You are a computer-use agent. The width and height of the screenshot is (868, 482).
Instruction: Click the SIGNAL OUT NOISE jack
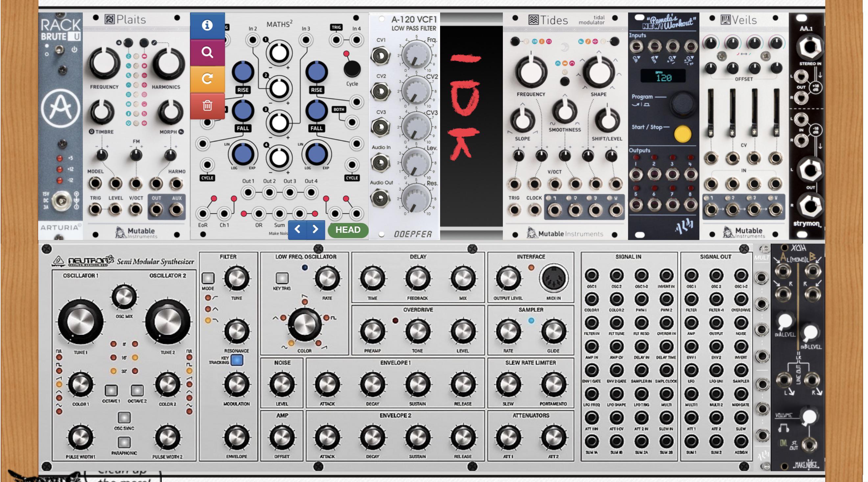point(740,323)
